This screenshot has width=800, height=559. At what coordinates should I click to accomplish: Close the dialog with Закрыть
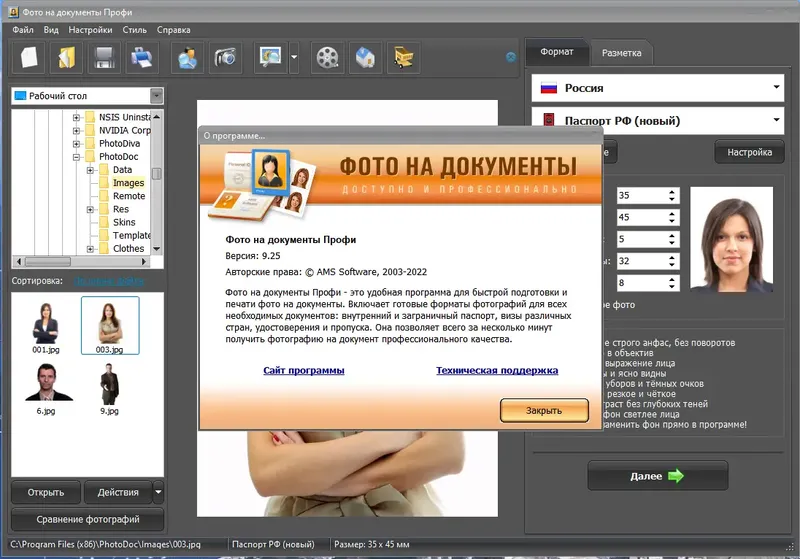544,411
